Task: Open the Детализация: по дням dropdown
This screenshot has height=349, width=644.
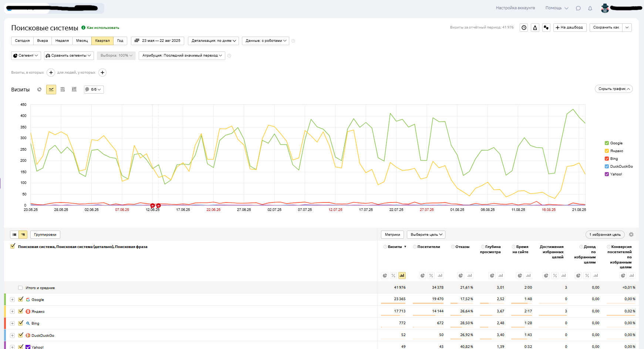Action: pos(213,41)
